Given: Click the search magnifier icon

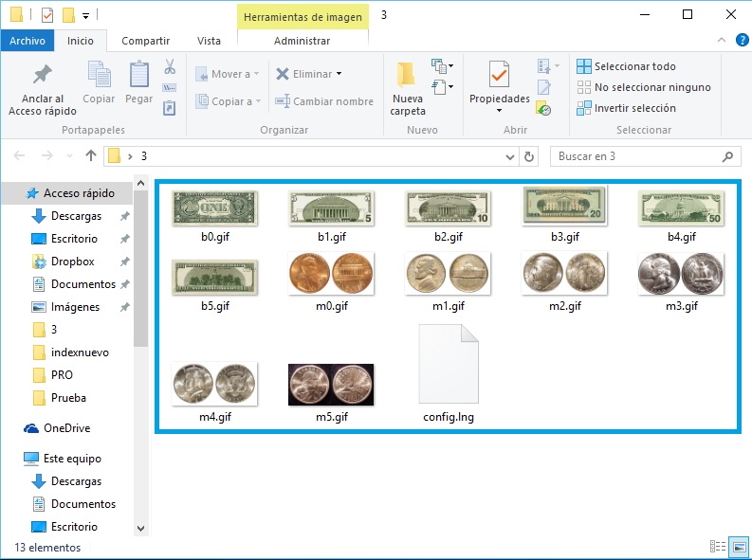Looking at the screenshot, I should point(727,156).
